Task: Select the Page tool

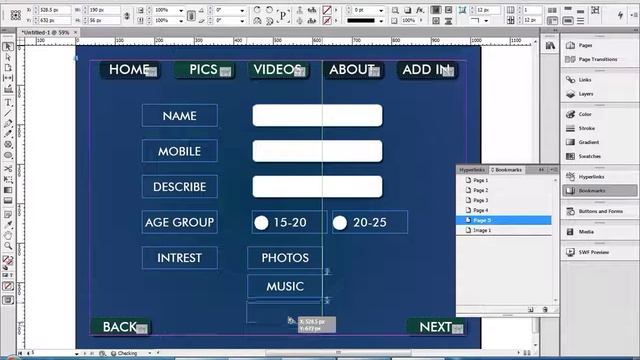Action: point(8,67)
